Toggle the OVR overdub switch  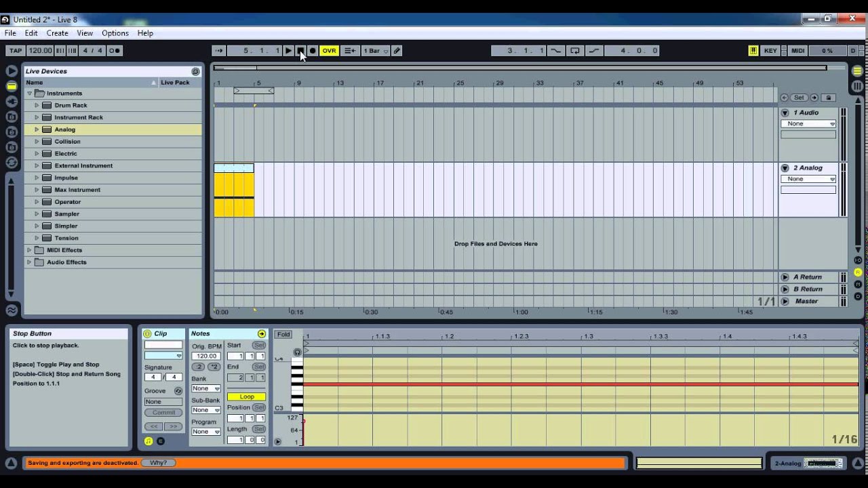point(329,51)
